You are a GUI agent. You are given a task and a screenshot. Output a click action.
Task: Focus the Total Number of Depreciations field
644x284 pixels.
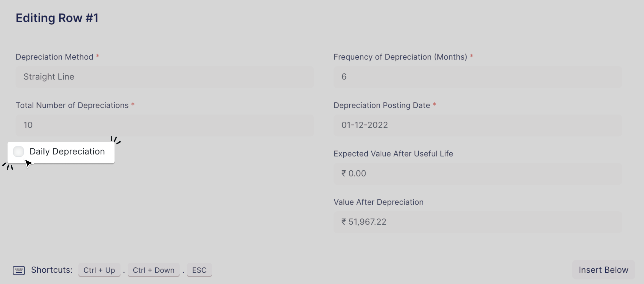point(165,125)
